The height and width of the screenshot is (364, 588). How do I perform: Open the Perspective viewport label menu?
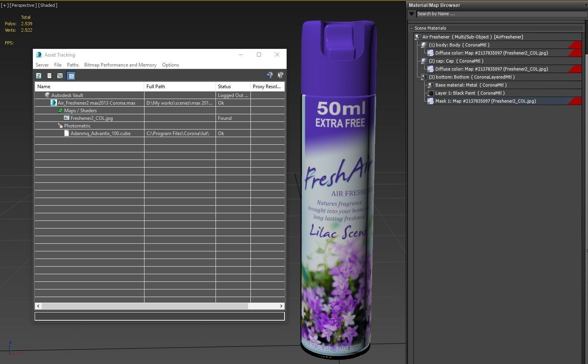[23, 5]
